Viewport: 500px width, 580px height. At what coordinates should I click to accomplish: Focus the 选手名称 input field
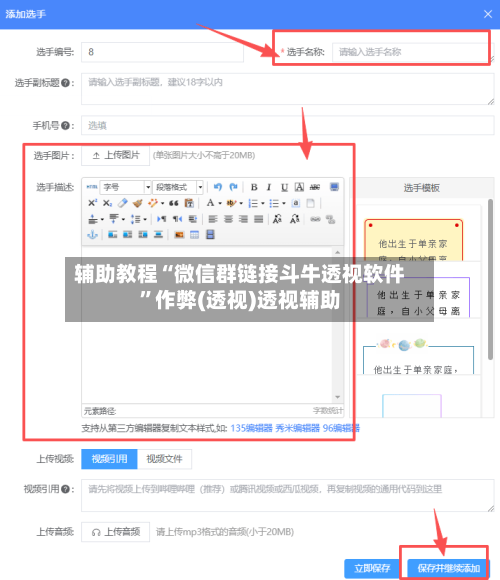point(413,52)
